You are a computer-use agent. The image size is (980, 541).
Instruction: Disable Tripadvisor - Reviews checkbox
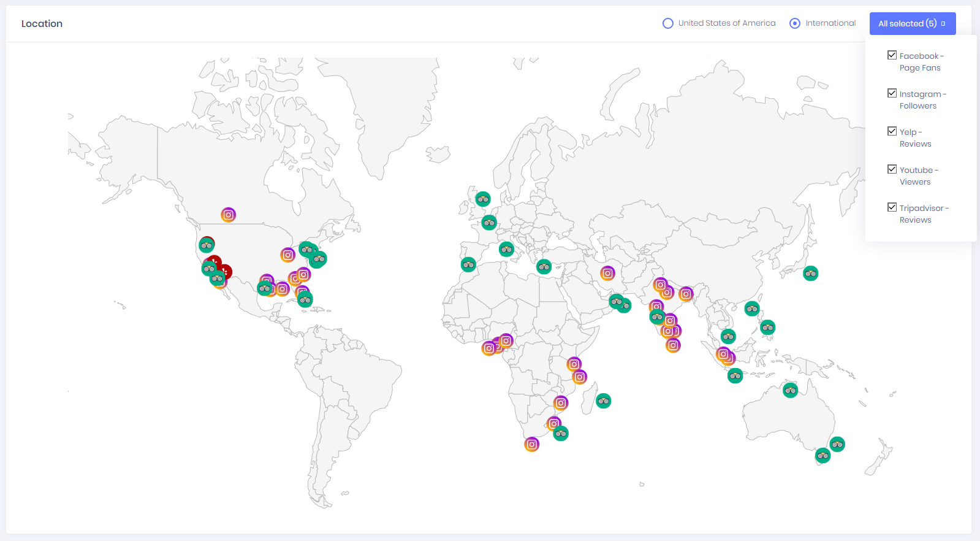click(x=892, y=207)
